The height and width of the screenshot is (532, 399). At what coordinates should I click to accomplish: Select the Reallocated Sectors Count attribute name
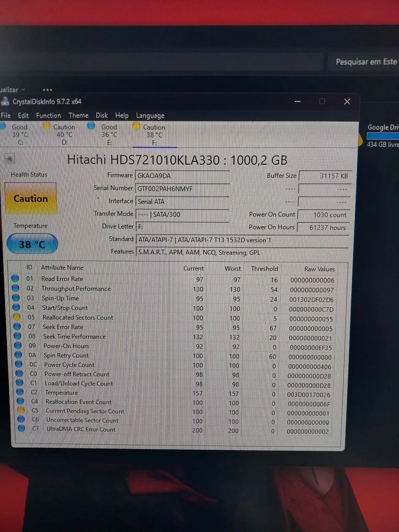(x=78, y=317)
